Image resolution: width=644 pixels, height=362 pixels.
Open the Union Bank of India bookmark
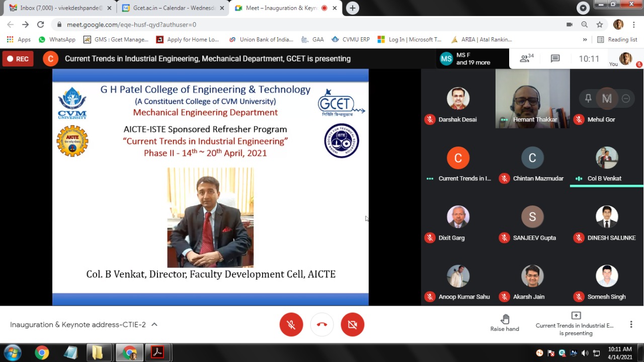[261, 39]
